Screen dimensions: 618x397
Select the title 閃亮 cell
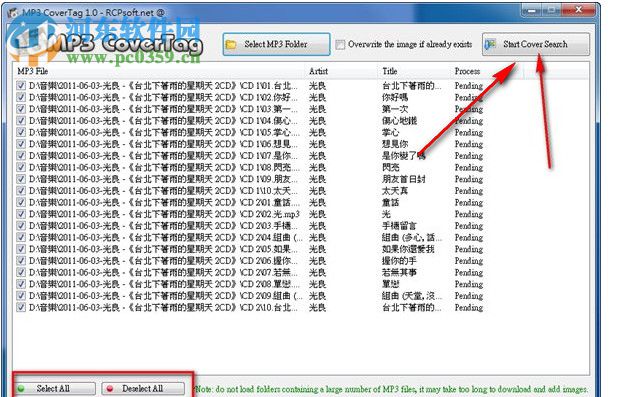click(391, 167)
